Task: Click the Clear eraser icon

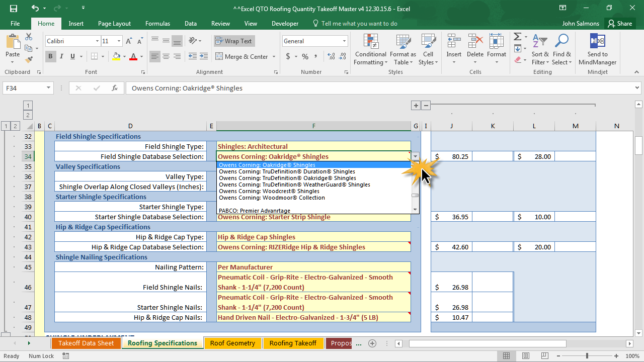Action: [518, 60]
